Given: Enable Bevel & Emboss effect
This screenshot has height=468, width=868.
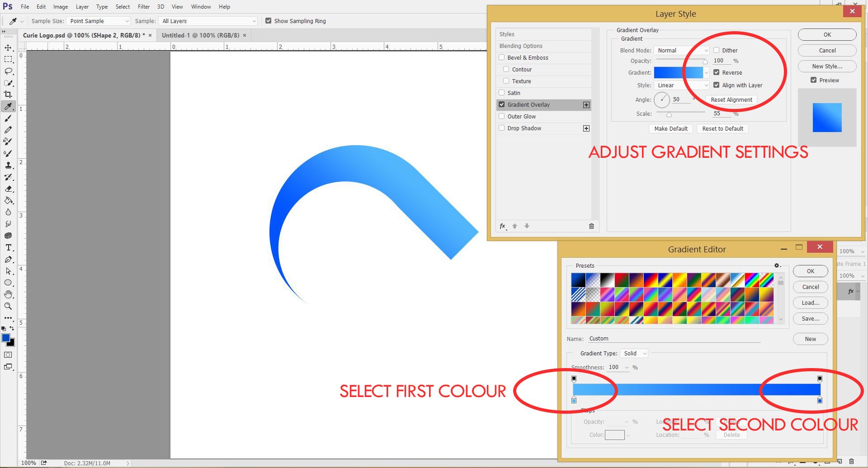Looking at the screenshot, I should point(502,57).
